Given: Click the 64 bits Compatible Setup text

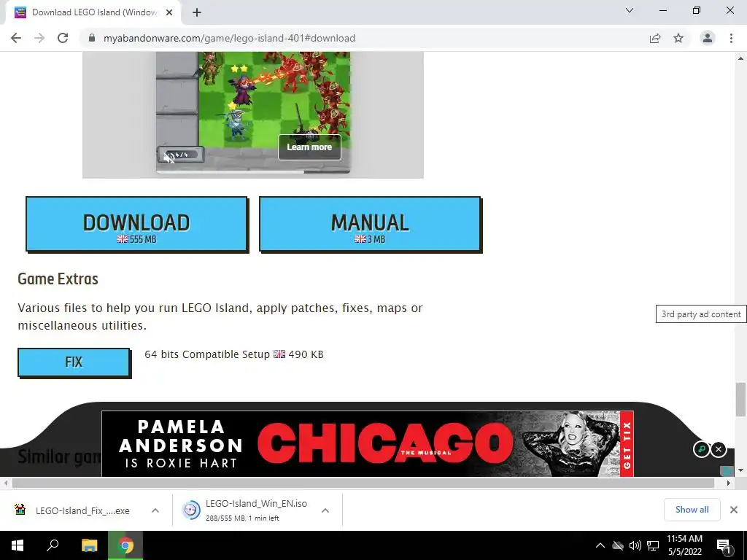Looking at the screenshot, I should 207,354.
